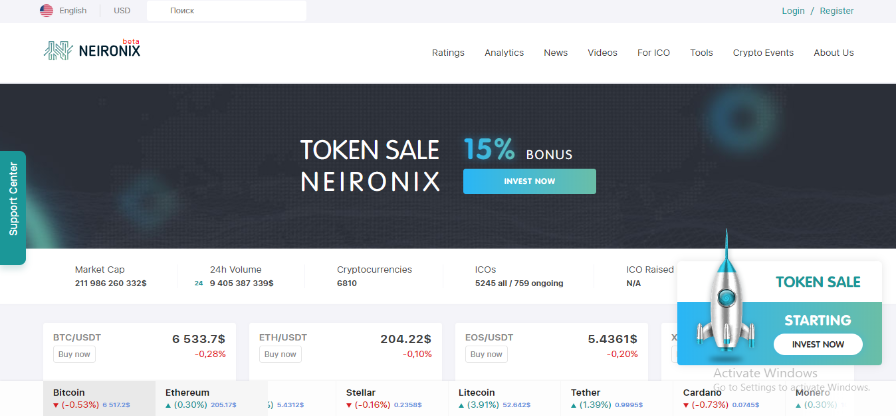Select Monero in the ticker bar
The height and width of the screenshot is (416, 896).
820,398
